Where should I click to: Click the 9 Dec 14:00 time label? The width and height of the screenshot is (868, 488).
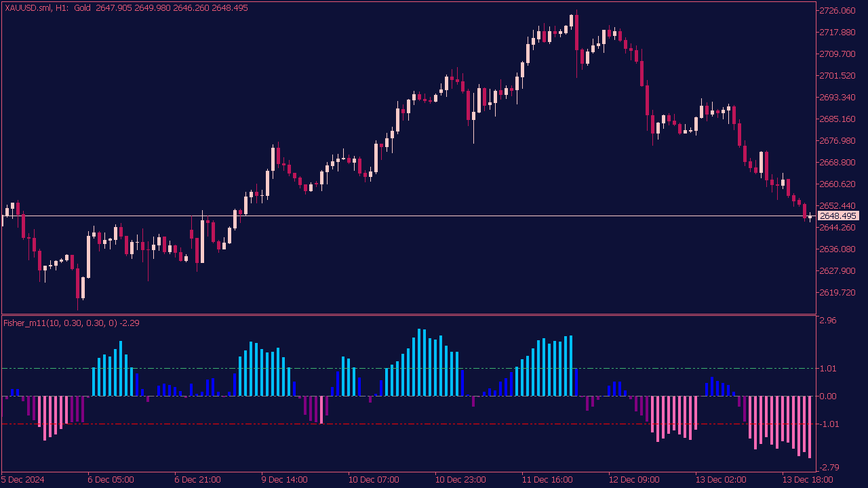[285, 480]
